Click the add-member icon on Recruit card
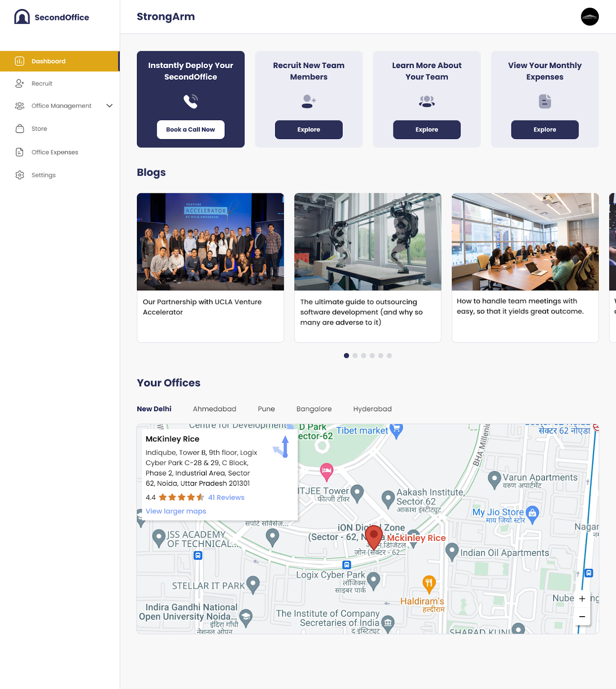 click(x=309, y=101)
